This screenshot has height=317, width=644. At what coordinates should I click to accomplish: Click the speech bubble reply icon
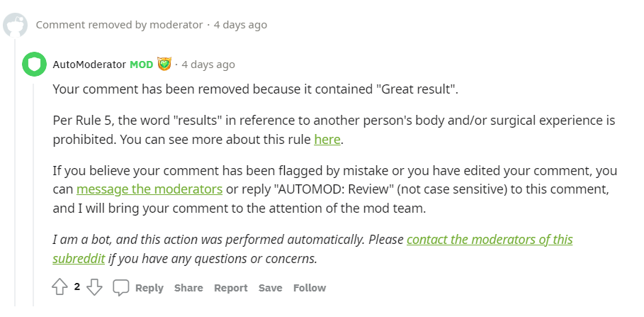pyautogui.click(x=121, y=287)
